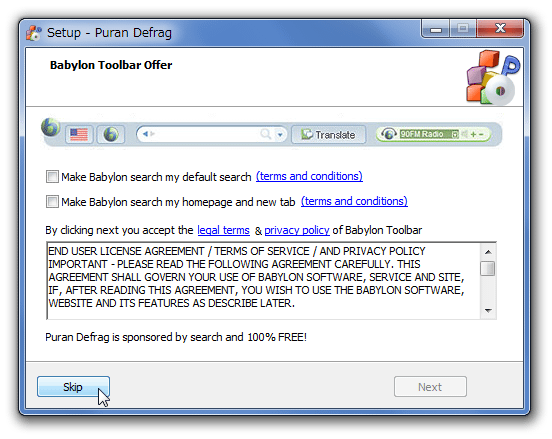Open terms and conditions link for default search
This screenshot has width=552, height=439.
(x=309, y=176)
